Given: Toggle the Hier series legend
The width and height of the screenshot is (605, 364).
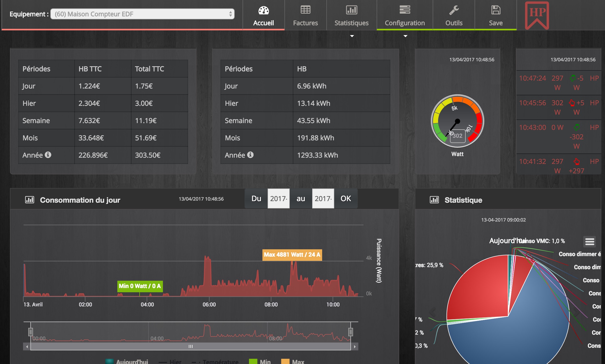Looking at the screenshot, I should pos(170,361).
